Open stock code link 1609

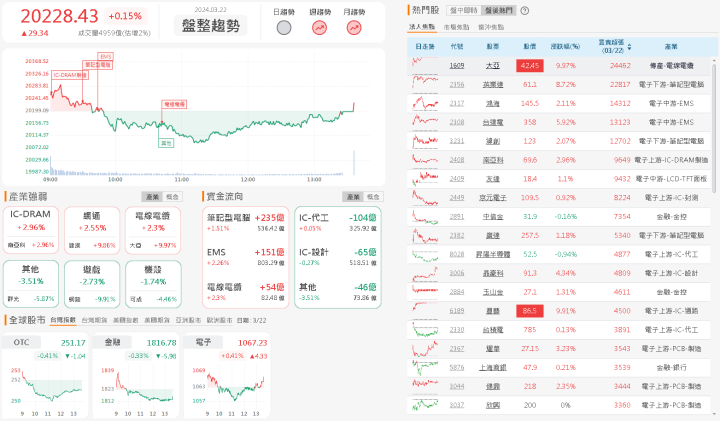point(456,66)
